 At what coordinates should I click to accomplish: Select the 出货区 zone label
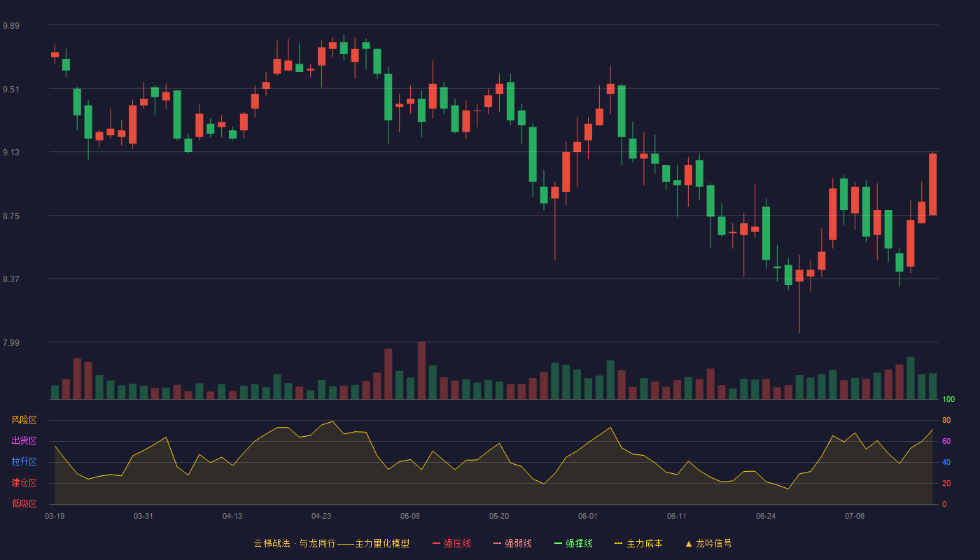[x=24, y=441]
